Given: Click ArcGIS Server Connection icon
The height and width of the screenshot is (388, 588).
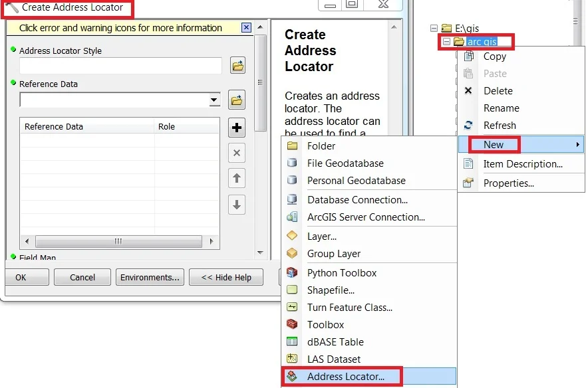Looking at the screenshot, I should (x=292, y=217).
